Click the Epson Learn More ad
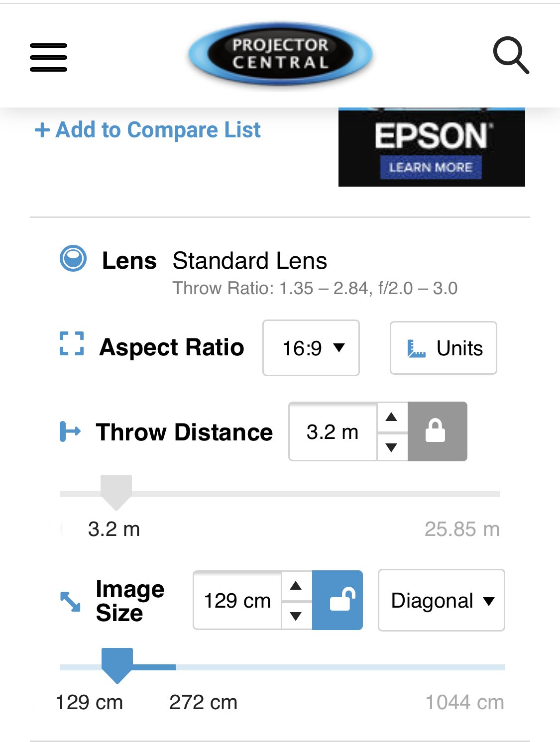Image resolution: width=560 pixels, height=742 pixels. tap(432, 147)
